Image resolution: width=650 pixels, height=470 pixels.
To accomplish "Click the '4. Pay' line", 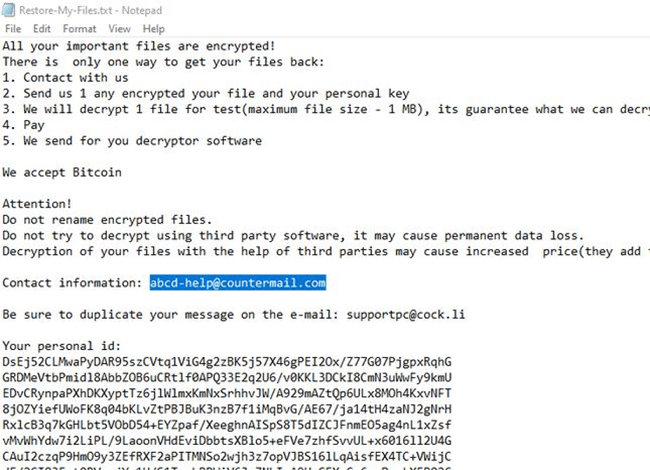I will 24,125.
